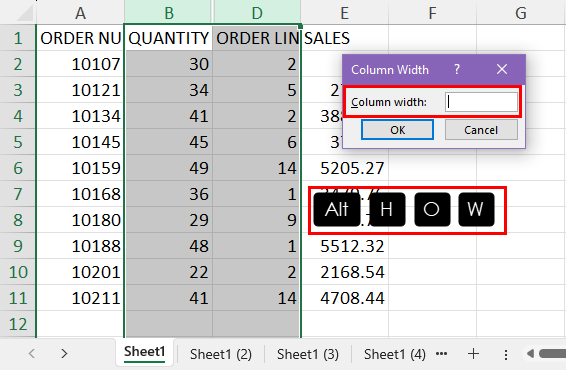Select cell containing 10201

(80, 272)
